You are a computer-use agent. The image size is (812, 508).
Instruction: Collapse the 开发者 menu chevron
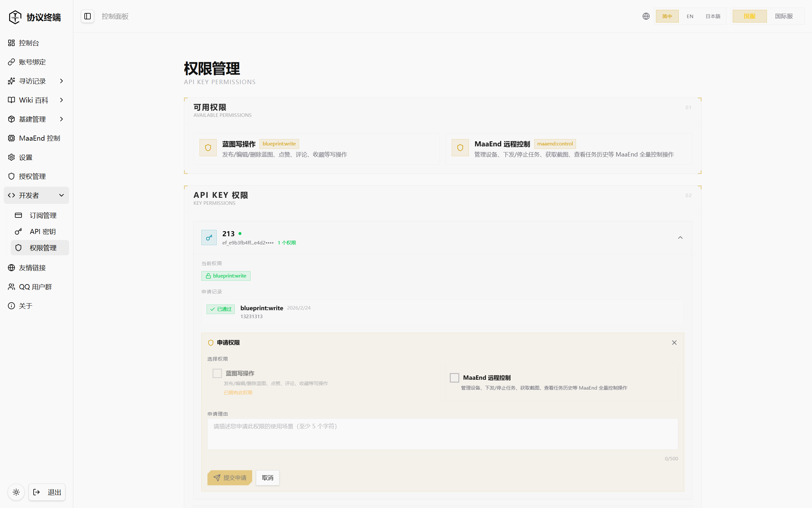pos(62,195)
